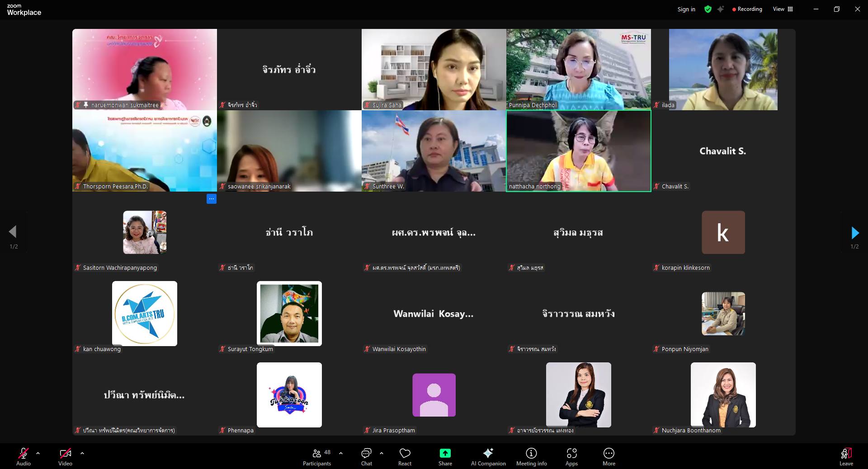Click the green Share screen button
Screen dimensions: 868x469
[445, 456]
